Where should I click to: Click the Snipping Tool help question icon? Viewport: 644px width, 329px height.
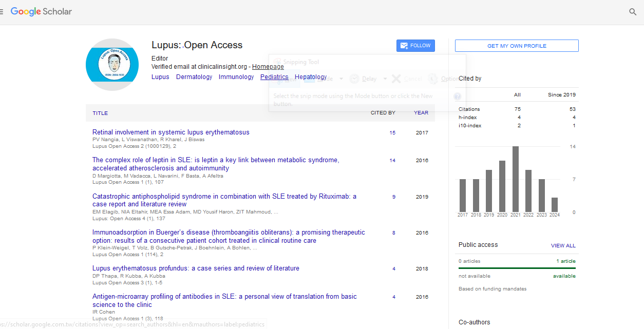tap(458, 96)
